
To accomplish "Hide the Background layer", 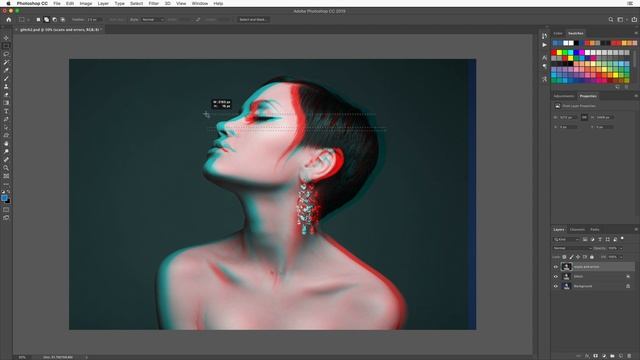I will click(x=556, y=286).
